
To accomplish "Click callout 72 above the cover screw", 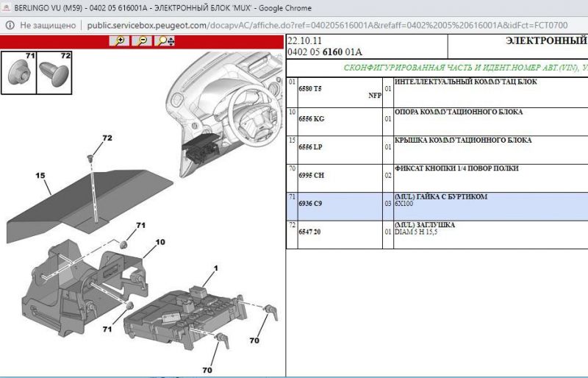I will pos(107,138).
